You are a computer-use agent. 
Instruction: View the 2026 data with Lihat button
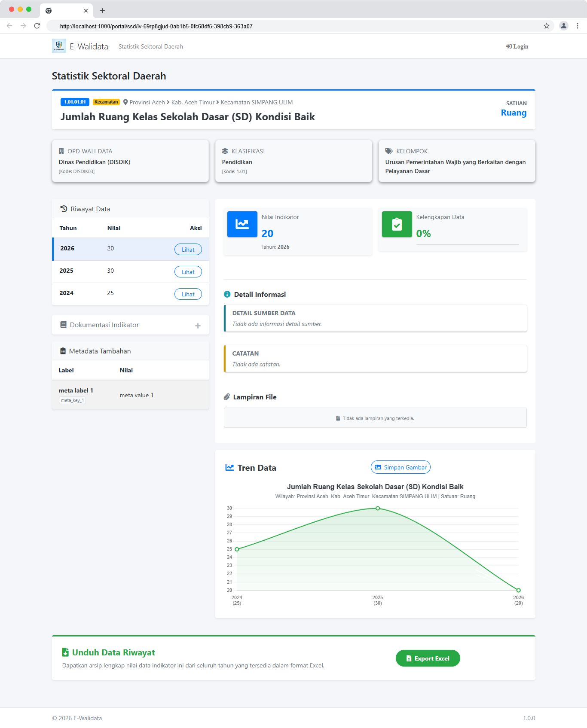pos(188,250)
